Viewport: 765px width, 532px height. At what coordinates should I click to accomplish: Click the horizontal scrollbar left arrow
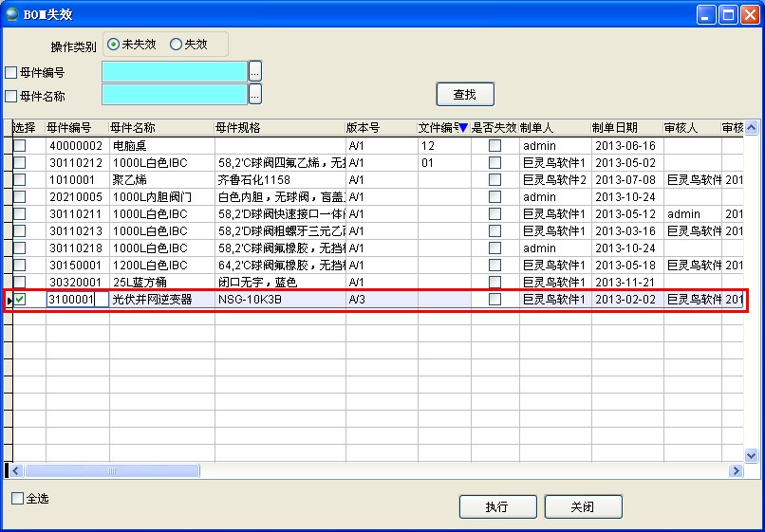17,470
